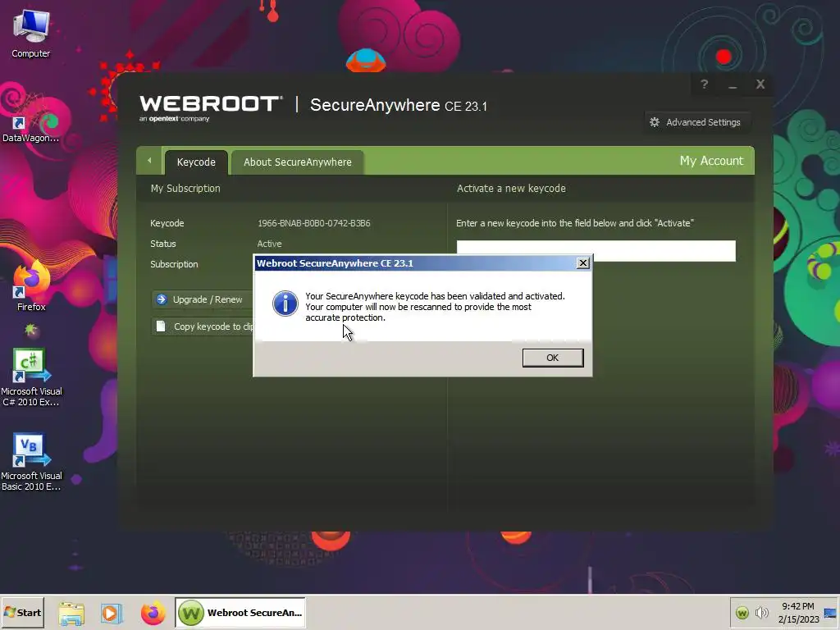Select the keycode value 1966-BNAB-B0B0-0742-B3B6
The image size is (840, 630).
[314, 223]
